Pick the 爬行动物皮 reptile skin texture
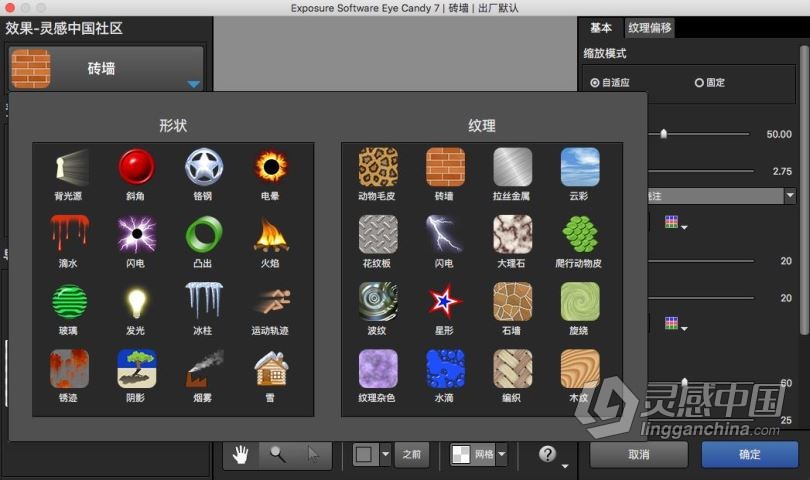 point(580,235)
